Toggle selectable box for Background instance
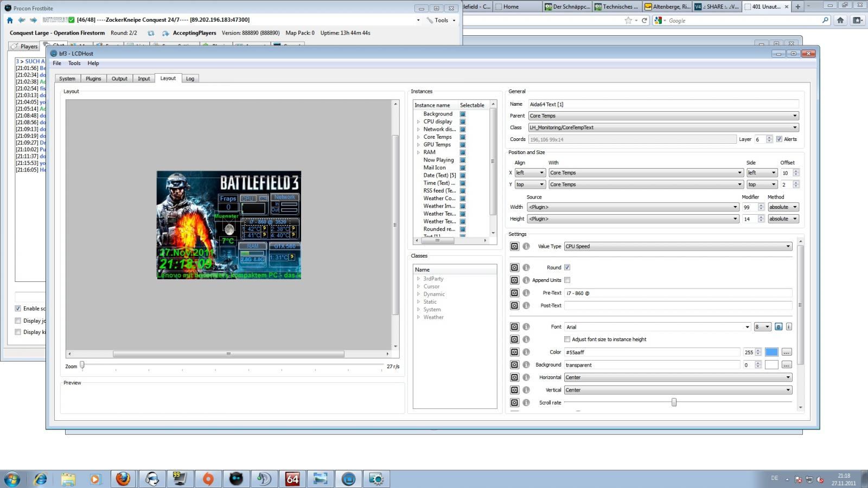Screen dimensions: 868x488 click(x=463, y=114)
